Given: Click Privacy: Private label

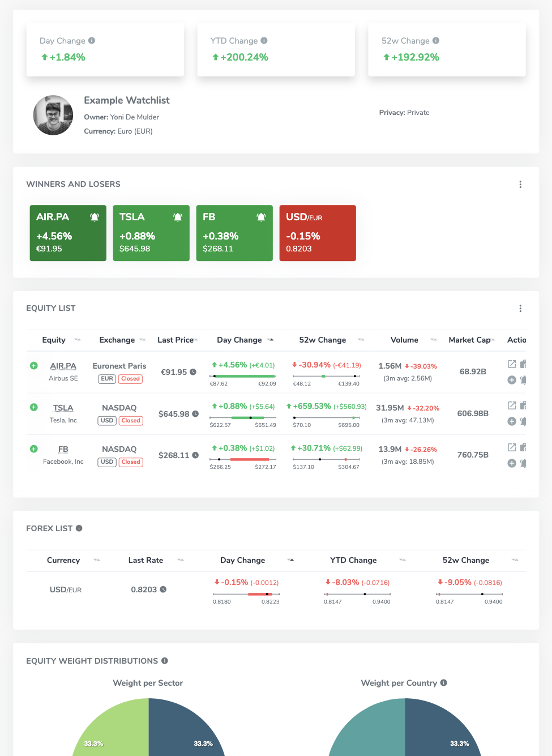Looking at the screenshot, I should (x=404, y=113).
